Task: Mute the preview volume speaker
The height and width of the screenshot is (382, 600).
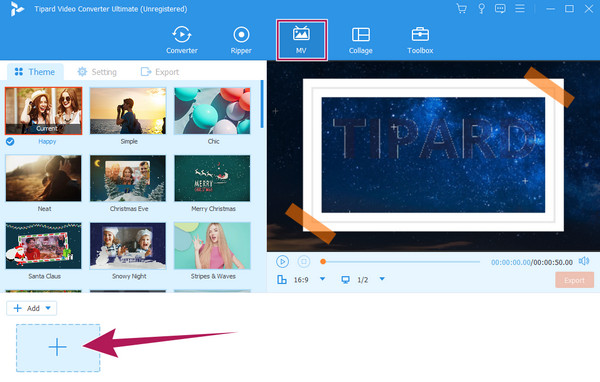Action: pyautogui.click(x=584, y=261)
